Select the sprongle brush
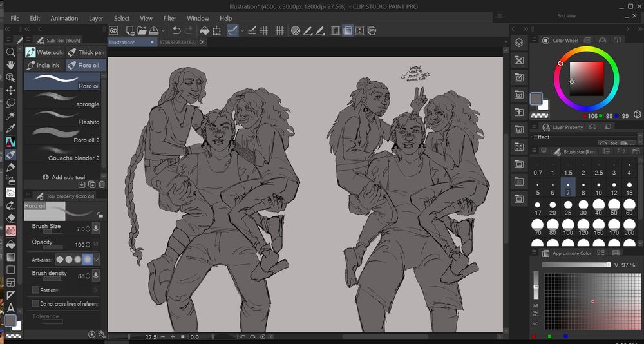Image resolution: width=644 pixels, height=344 pixels. click(x=65, y=100)
